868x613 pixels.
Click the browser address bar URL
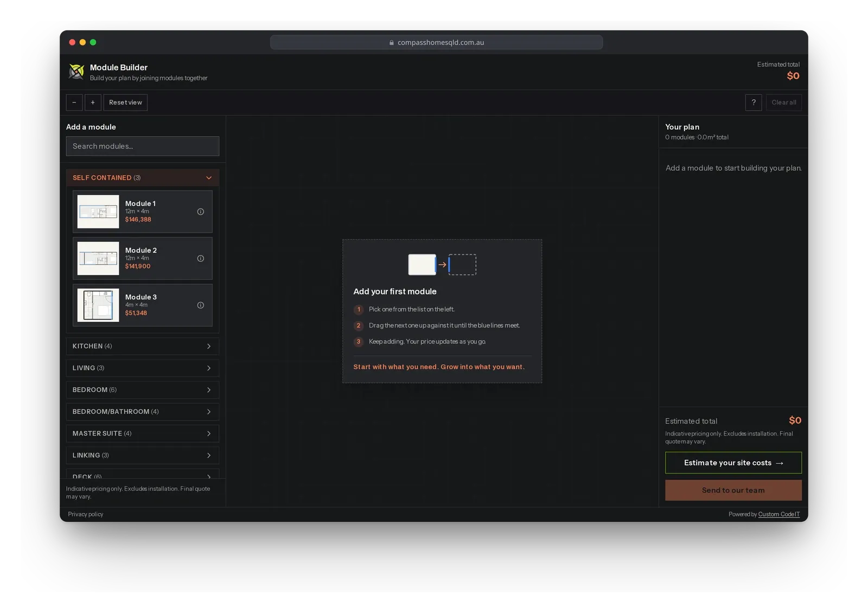pos(441,42)
